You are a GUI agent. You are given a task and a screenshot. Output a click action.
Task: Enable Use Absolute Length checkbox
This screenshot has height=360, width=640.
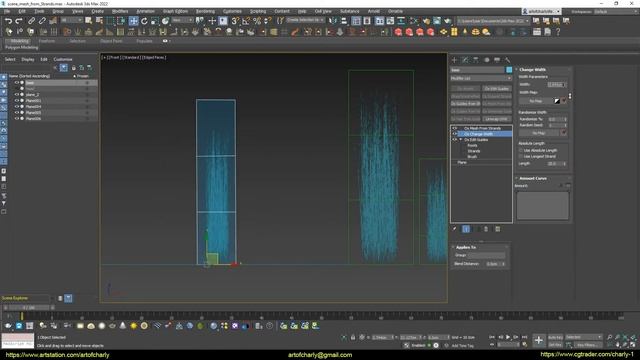click(x=521, y=150)
